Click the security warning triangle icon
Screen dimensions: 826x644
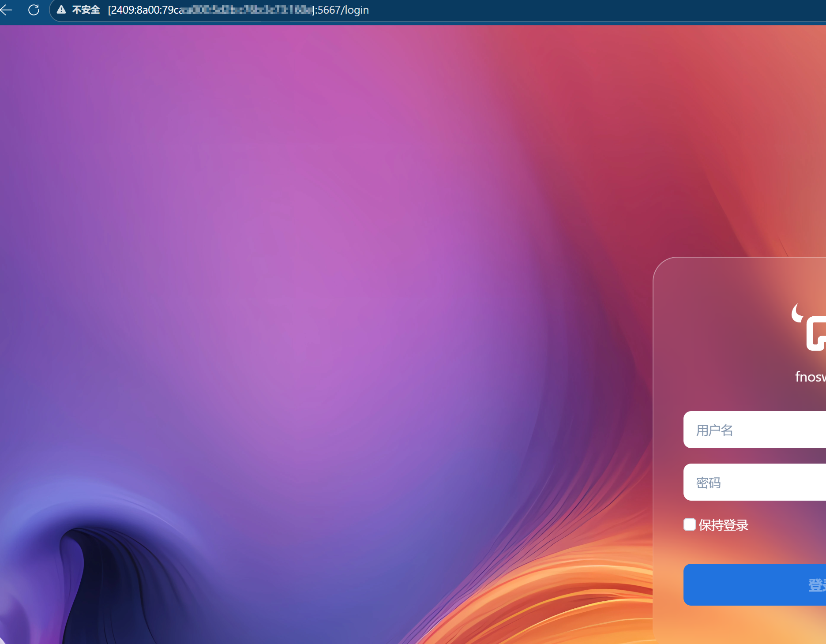pos(61,10)
